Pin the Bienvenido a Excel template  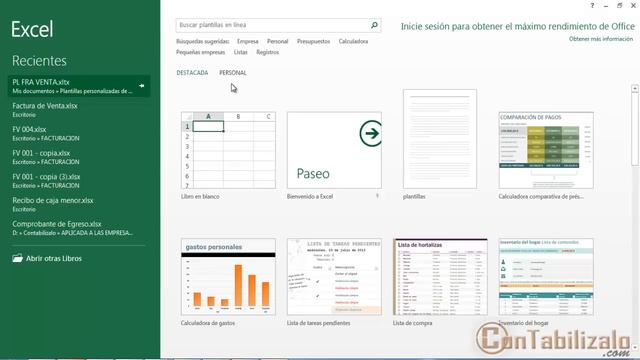pyautogui.click(x=377, y=196)
